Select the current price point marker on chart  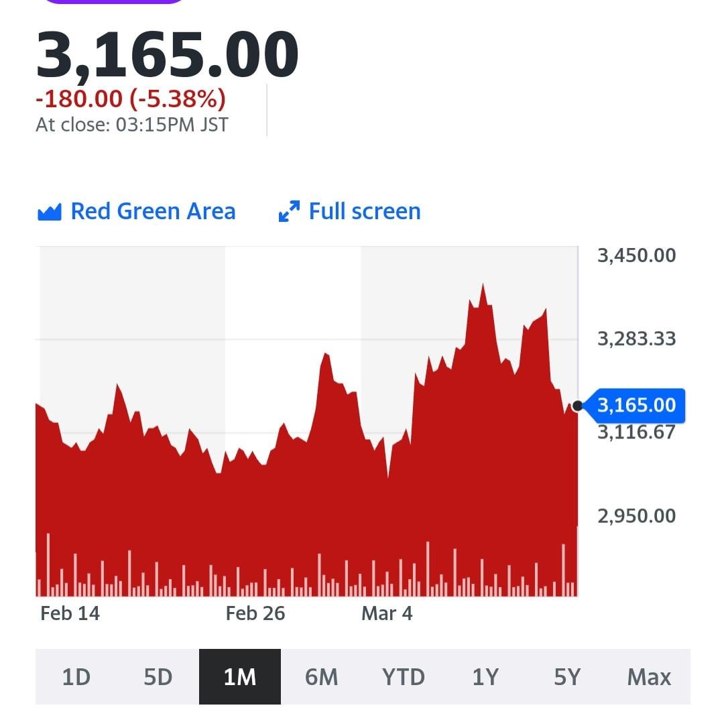coord(577,405)
